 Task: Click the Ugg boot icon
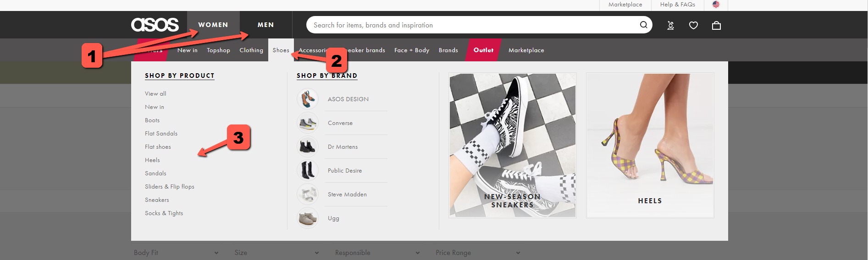[x=308, y=218]
